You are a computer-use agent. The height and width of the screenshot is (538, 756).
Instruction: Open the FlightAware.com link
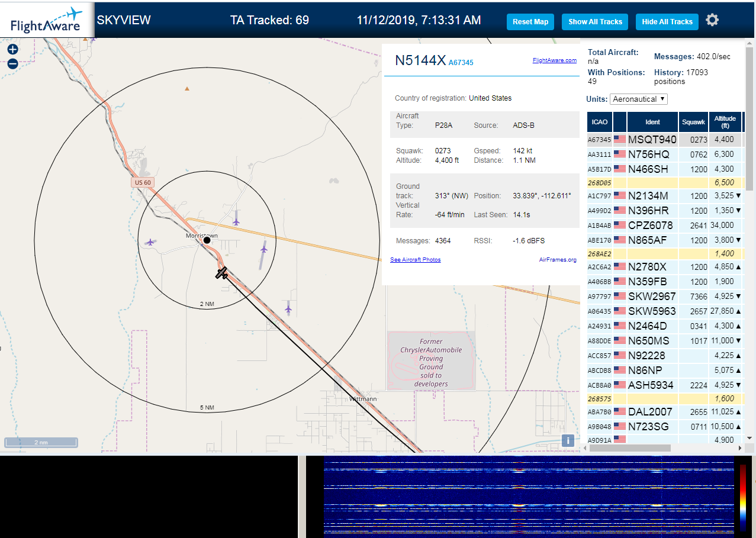coord(554,60)
